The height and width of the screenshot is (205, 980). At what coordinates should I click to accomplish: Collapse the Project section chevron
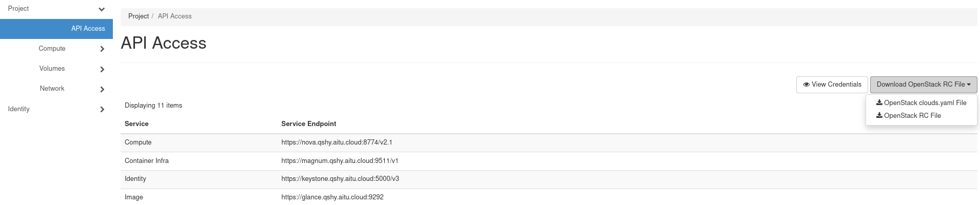102,9
